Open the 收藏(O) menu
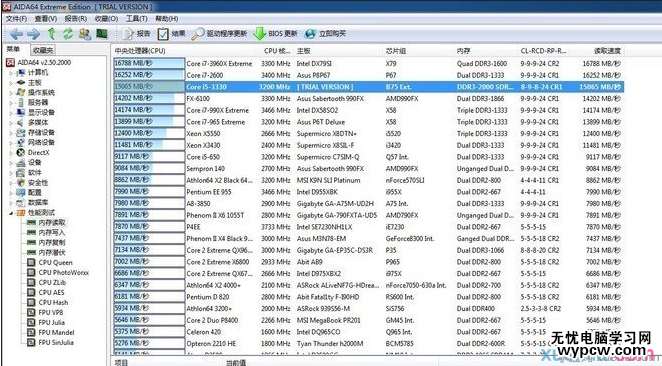The height and width of the screenshot is (366, 662). coord(106,19)
